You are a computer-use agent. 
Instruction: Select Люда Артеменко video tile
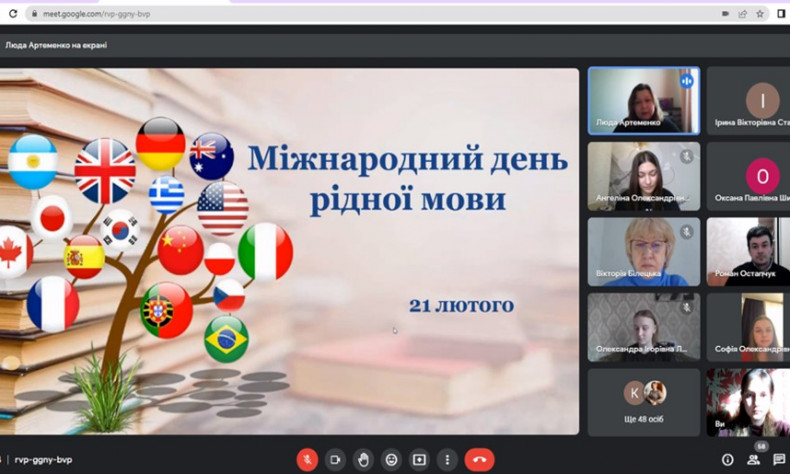pyautogui.click(x=644, y=101)
